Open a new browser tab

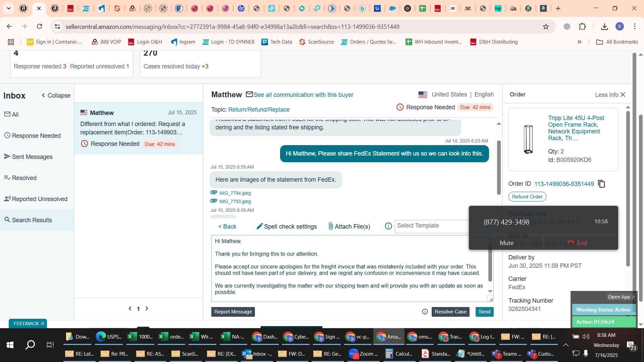[x=558, y=8]
